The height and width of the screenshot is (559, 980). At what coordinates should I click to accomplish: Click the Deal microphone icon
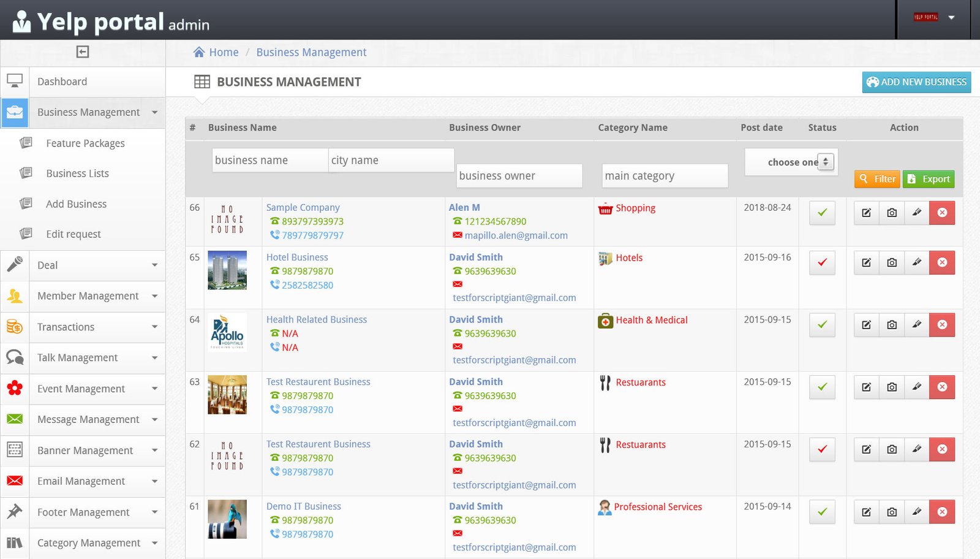(15, 265)
